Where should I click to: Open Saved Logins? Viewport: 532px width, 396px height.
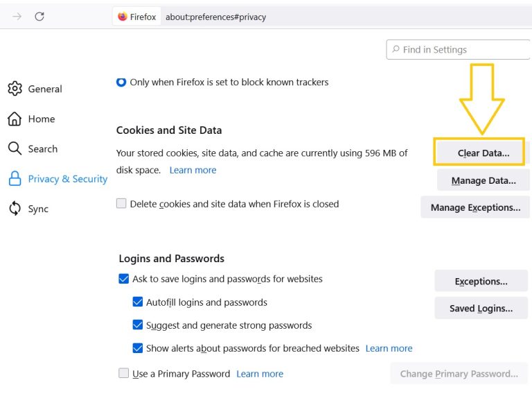[x=481, y=308]
